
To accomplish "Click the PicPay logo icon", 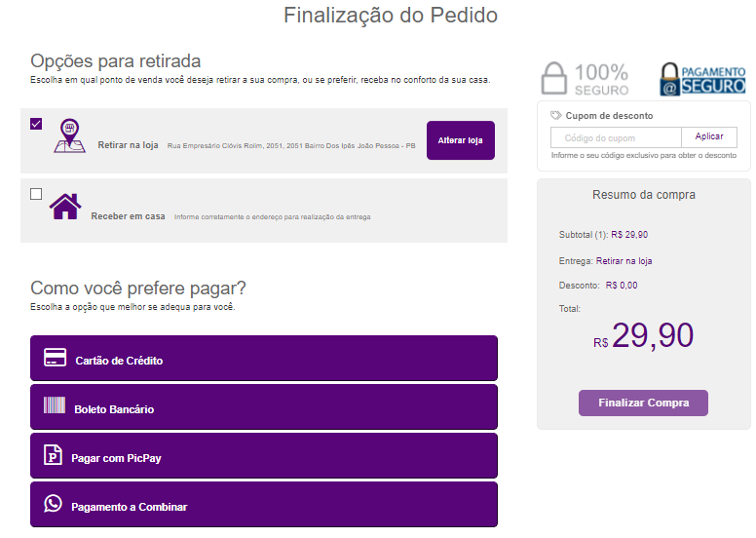I will pyautogui.click(x=54, y=455).
